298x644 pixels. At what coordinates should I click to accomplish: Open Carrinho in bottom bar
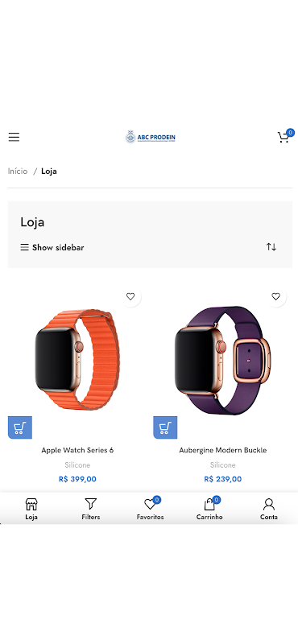pos(209,509)
